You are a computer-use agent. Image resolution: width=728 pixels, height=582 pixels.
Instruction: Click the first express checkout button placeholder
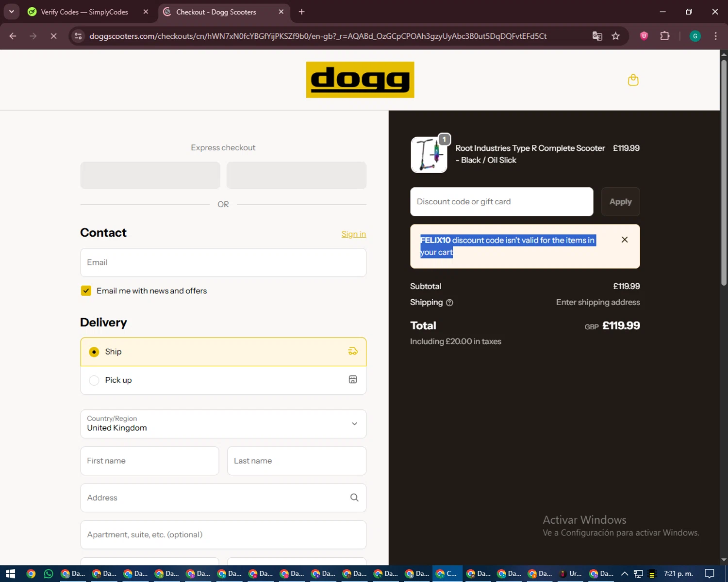coord(150,175)
